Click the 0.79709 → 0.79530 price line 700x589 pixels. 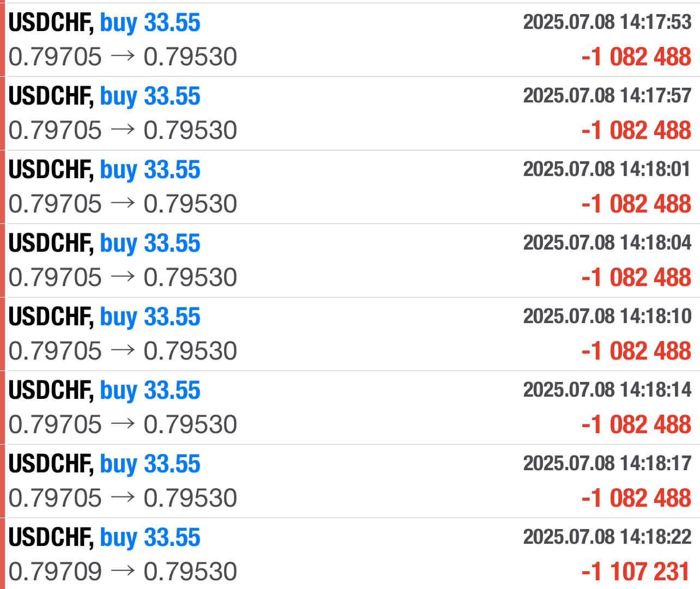pyautogui.click(x=123, y=572)
